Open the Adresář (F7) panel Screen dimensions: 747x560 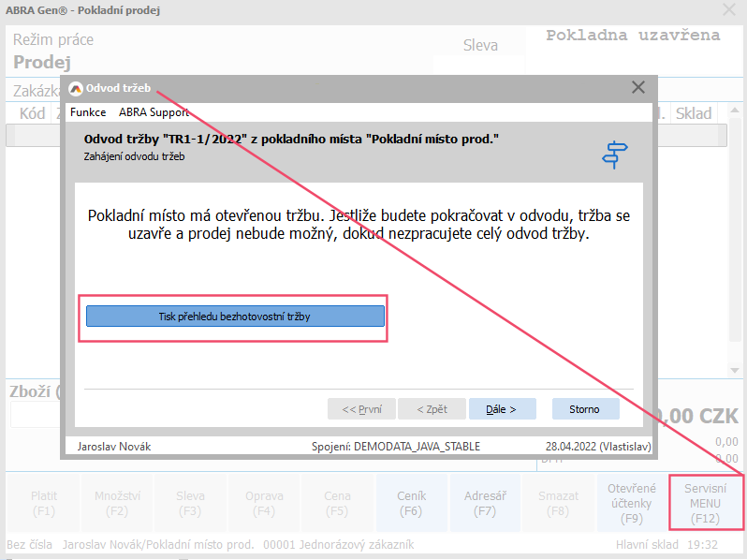[485, 503]
